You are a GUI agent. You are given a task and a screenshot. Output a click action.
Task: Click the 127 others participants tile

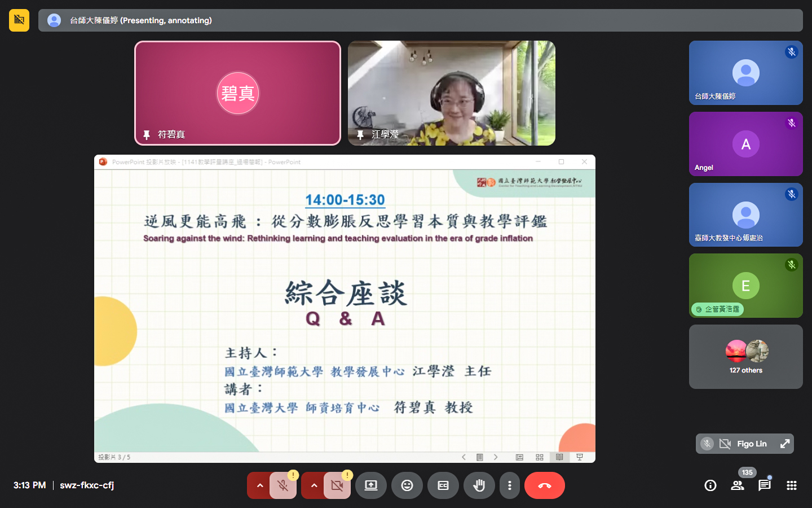[x=745, y=357]
